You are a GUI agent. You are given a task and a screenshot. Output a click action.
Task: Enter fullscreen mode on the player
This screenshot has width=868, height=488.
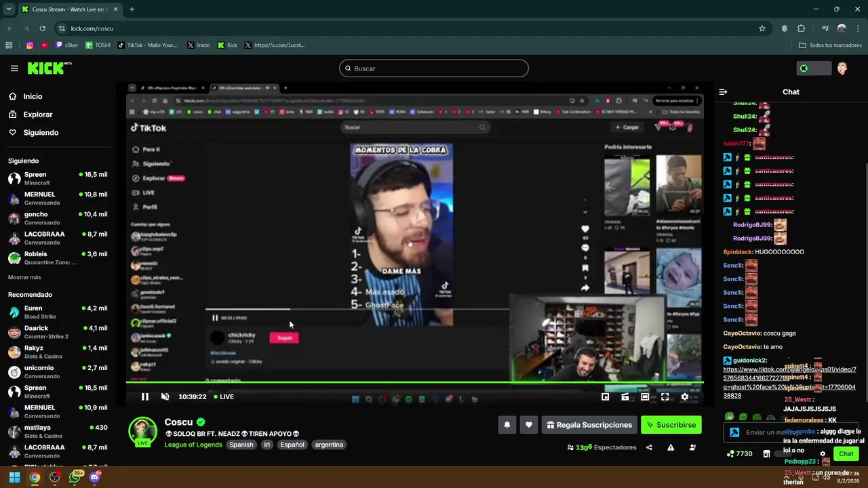click(665, 397)
